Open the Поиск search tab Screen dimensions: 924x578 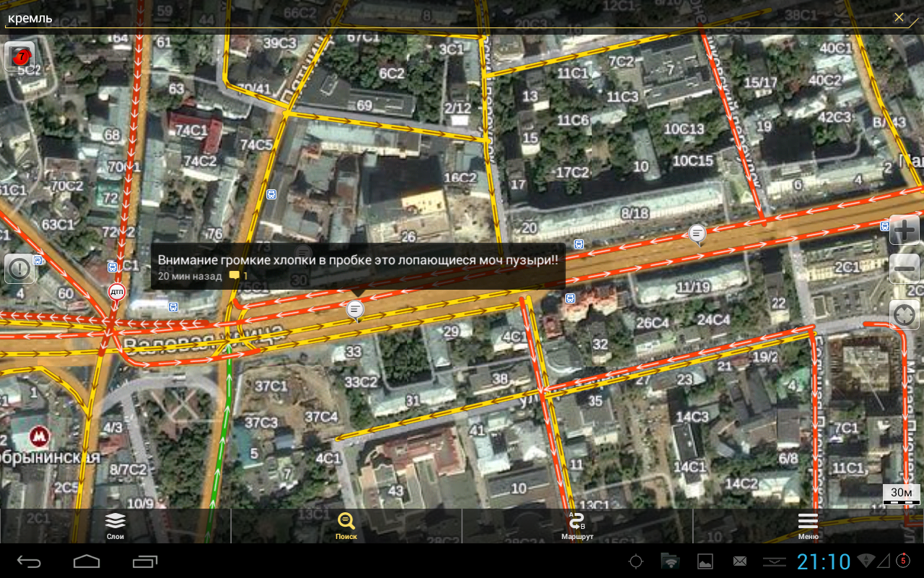[x=346, y=526]
